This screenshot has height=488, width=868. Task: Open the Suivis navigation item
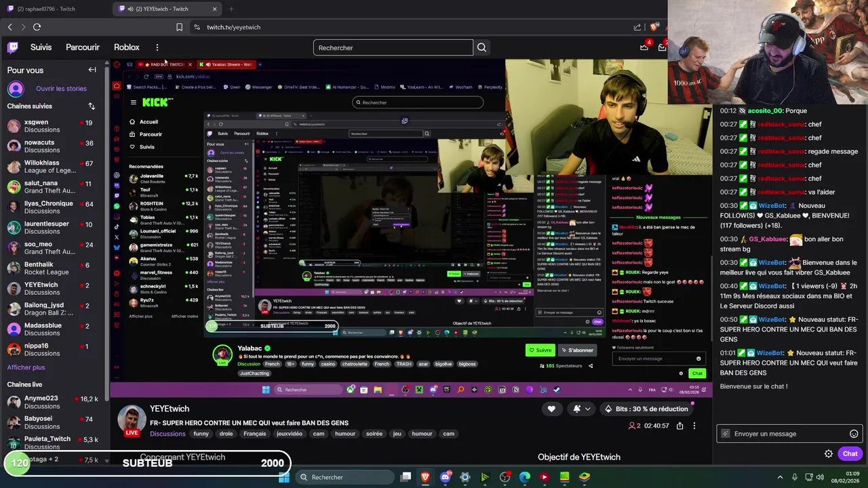pyautogui.click(x=41, y=47)
